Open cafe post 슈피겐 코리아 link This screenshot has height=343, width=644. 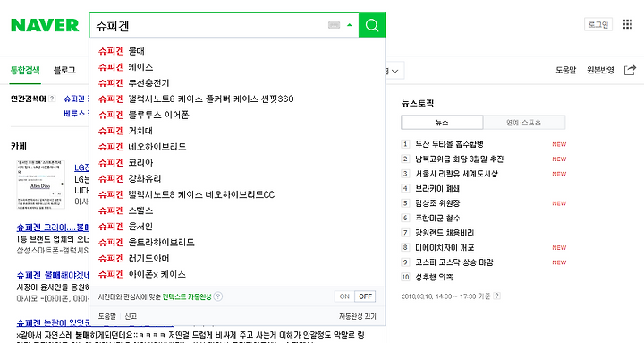[x=53, y=227]
